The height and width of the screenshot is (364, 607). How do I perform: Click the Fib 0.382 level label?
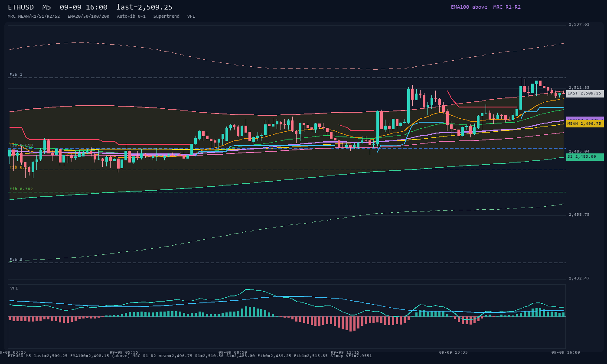click(x=21, y=189)
